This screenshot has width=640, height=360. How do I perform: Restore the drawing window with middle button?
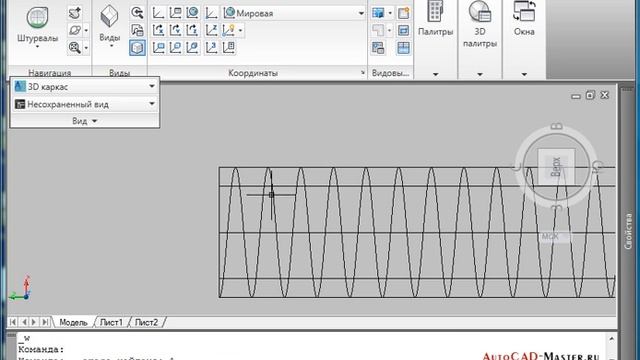pyautogui.click(x=590, y=96)
